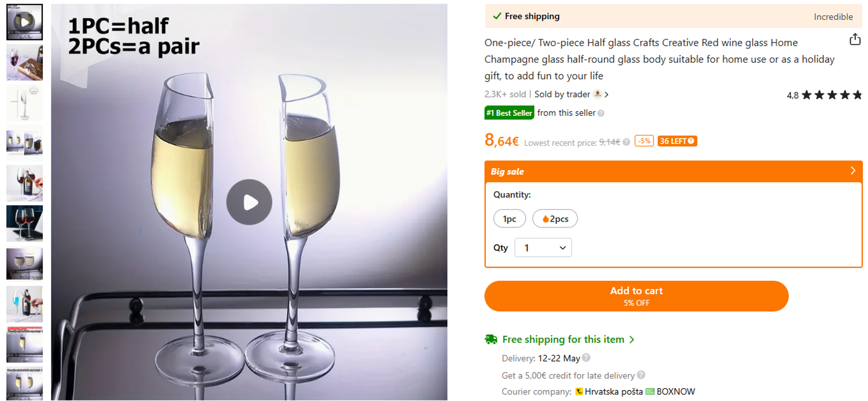Click the #1 Best Seller badge

pos(509,113)
